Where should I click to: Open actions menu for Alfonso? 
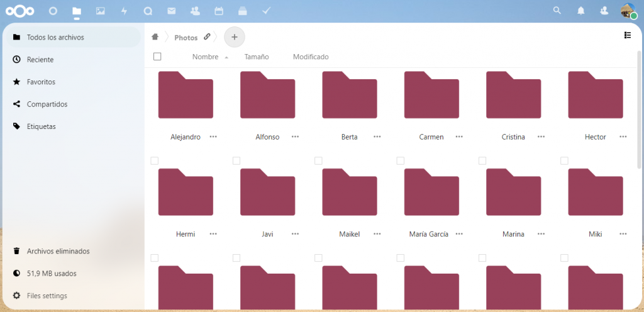pyautogui.click(x=296, y=136)
